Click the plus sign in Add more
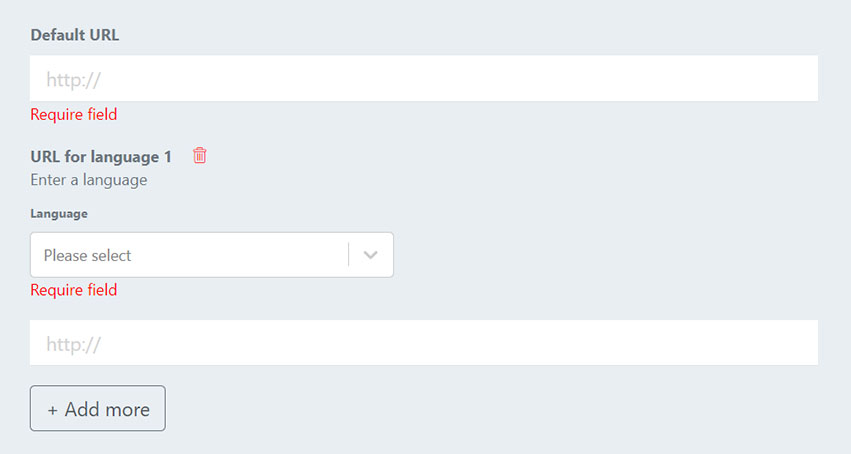Viewport: 851px width, 454px height. (53, 410)
